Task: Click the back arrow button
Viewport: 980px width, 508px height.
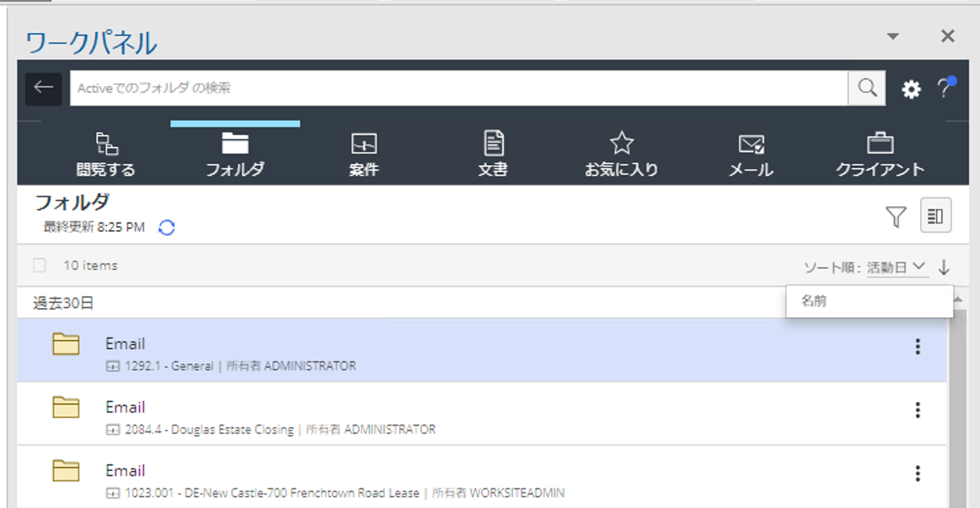Action: click(44, 88)
